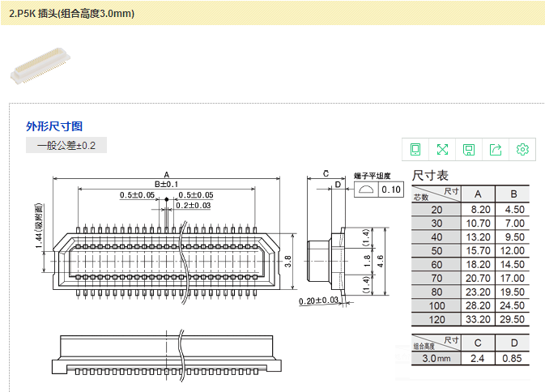
Task: Click the 4.6 dimension on side-view drawing
Action: tap(379, 261)
